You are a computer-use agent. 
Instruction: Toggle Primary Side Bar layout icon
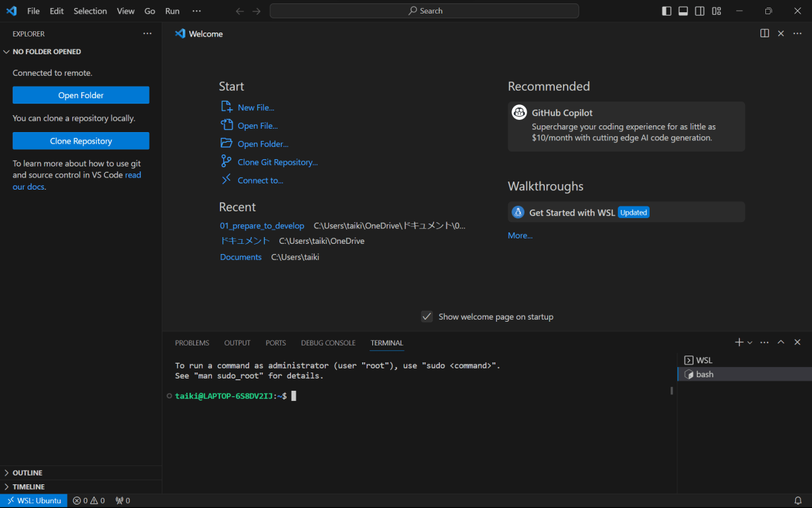(x=667, y=11)
